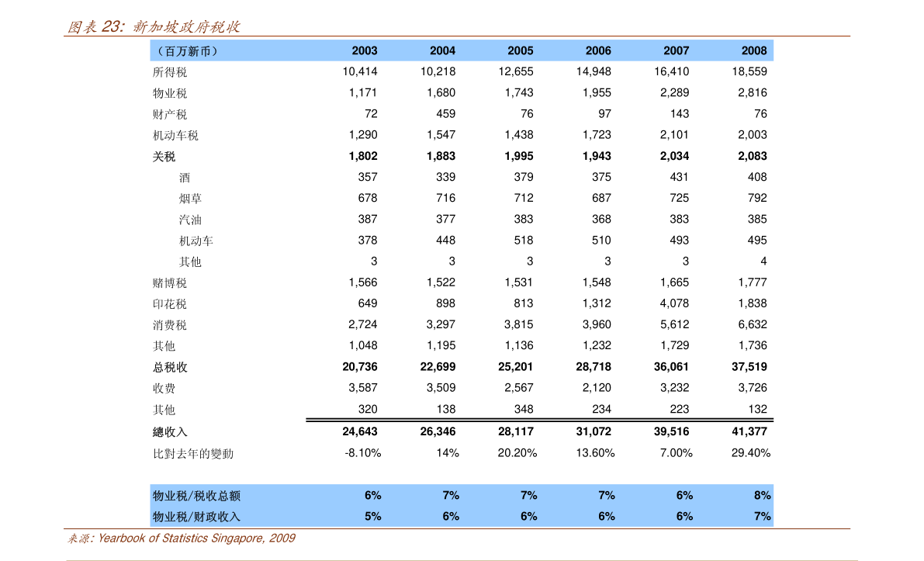Click the 物业税/税收总额 row label
Image resolution: width=924 pixels, height=561 pixels.
196,496
